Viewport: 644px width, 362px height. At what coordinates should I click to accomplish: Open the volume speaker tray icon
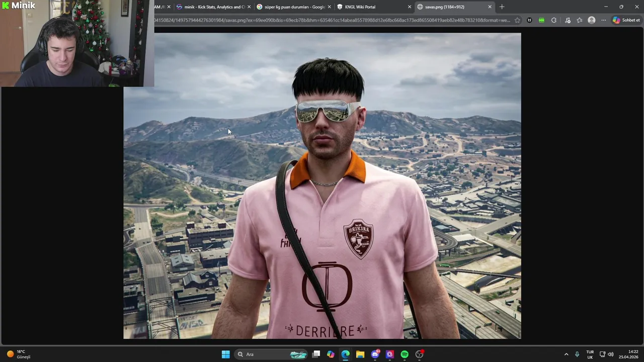point(611,354)
